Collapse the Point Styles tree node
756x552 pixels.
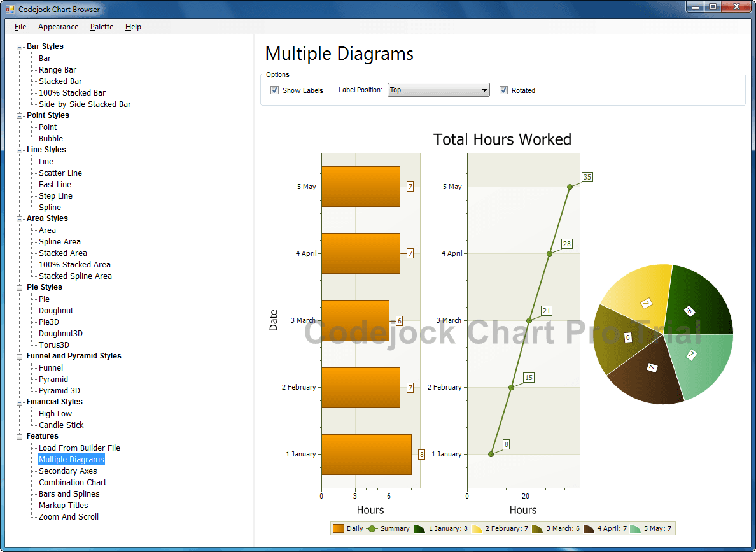click(x=19, y=116)
